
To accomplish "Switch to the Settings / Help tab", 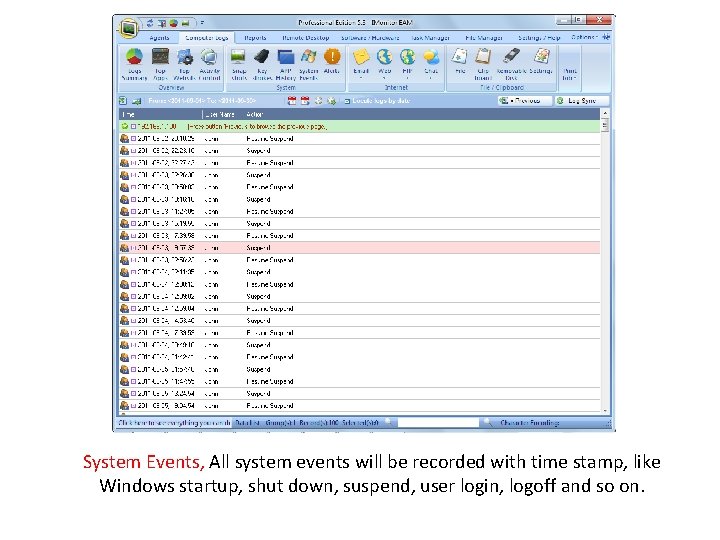I will (x=539, y=38).
